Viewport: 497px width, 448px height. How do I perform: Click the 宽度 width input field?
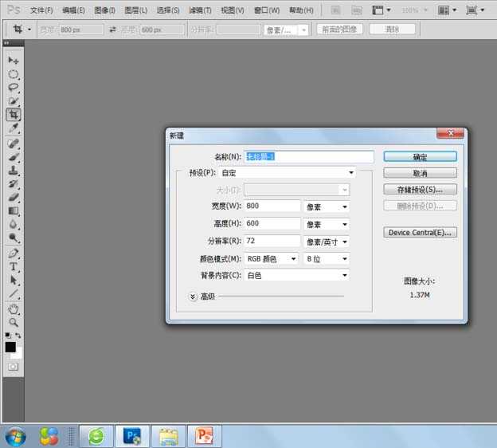[272, 206]
